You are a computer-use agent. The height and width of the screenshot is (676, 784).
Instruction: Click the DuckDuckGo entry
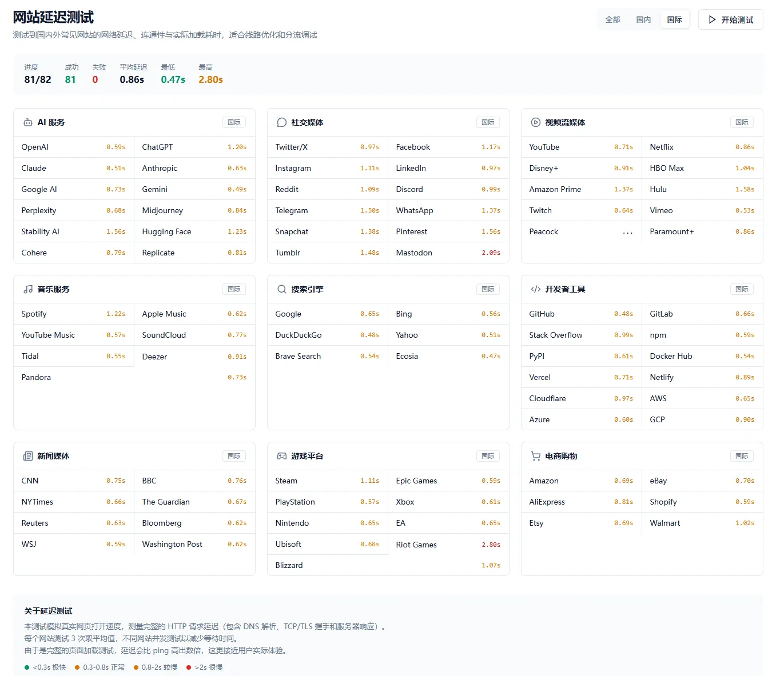[328, 335]
